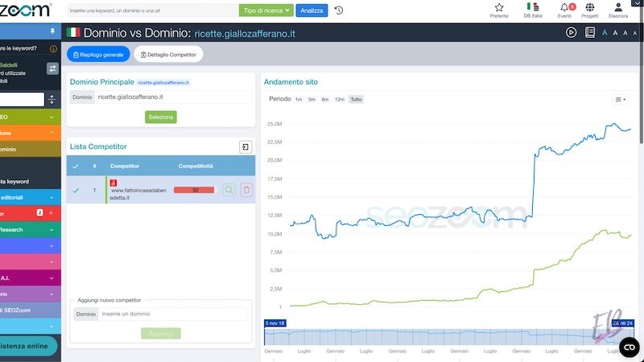Open the search history clock icon
Viewport: 644px width, 362px height.
pyautogui.click(x=339, y=10)
